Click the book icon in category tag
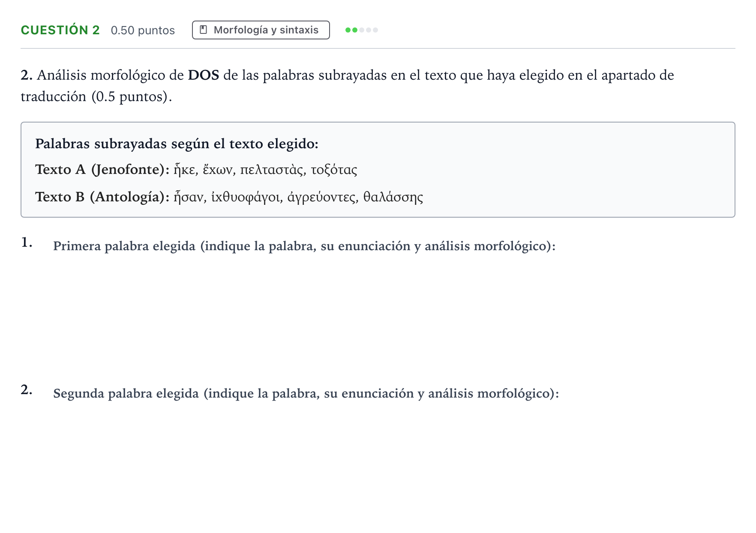The height and width of the screenshot is (533, 756). [x=204, y=30]
